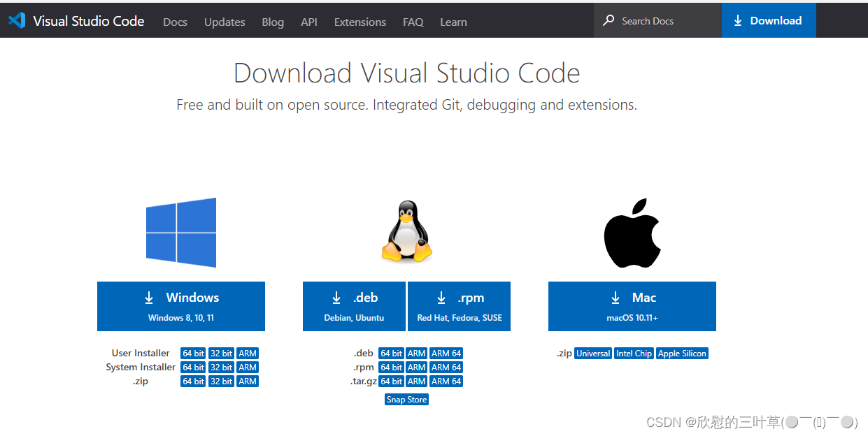Download the .deb Debian, Ubuntu package

pyautogui.click(x=354, y=306)
